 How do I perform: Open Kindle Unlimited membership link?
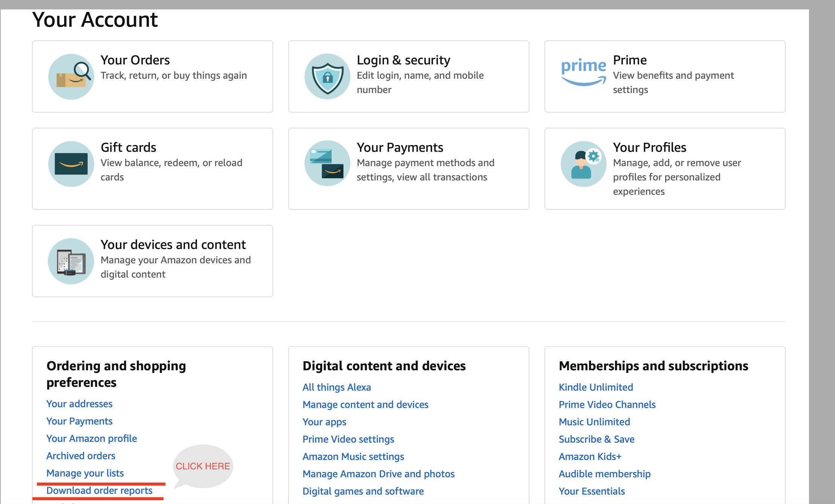[x=596, y=387]
